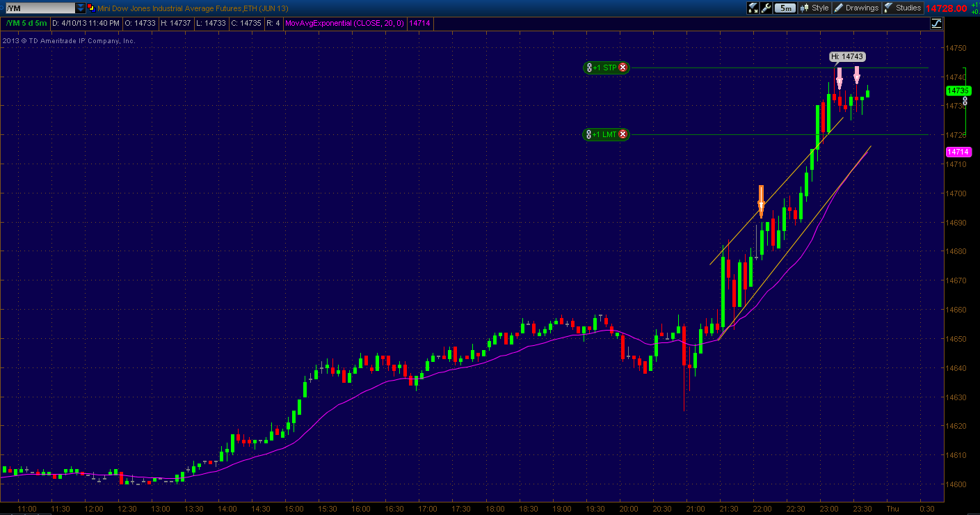Click the 14600 label on price axis
This screenshot has height=515, width=980.
point(956,484)
